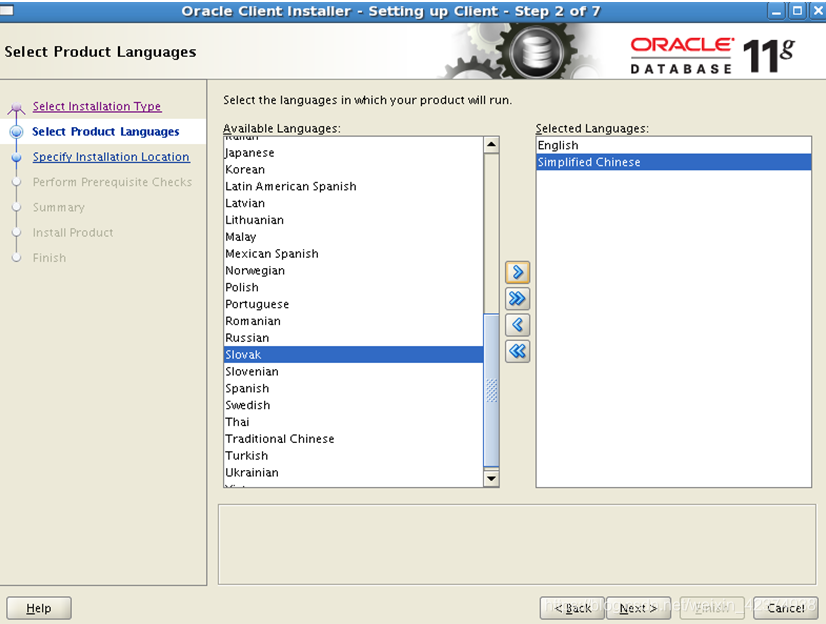Image resolution: width=826 pixels, height=624 pixels.
Task: Select the highlighted Slovak entry
Action: 353,355
